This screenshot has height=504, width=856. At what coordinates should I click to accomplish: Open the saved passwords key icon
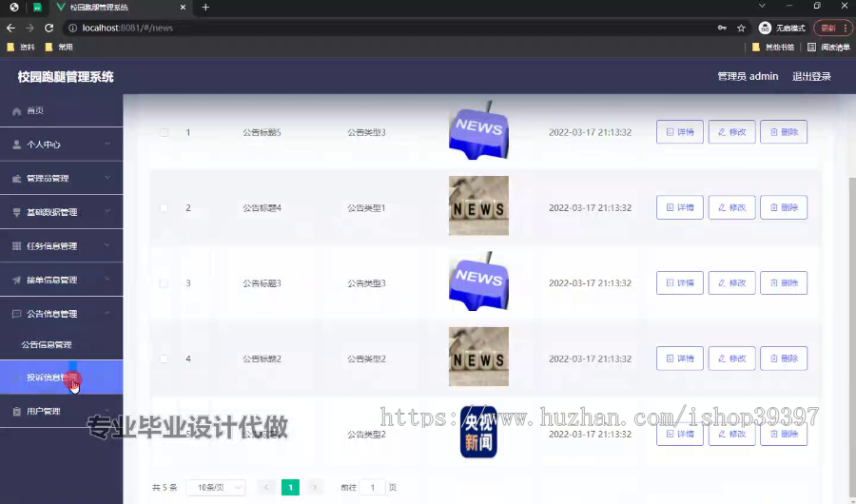click(x=722, y=28)
